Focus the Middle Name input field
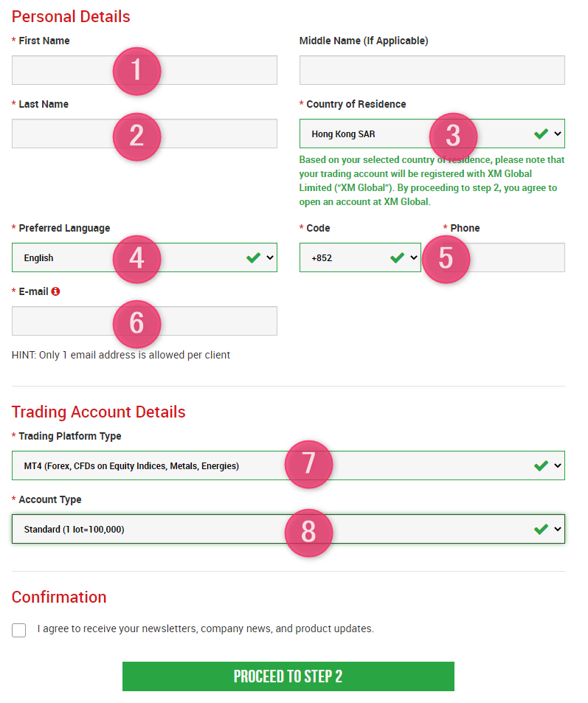This screenshot has width=588, height=703. [432, 70]
